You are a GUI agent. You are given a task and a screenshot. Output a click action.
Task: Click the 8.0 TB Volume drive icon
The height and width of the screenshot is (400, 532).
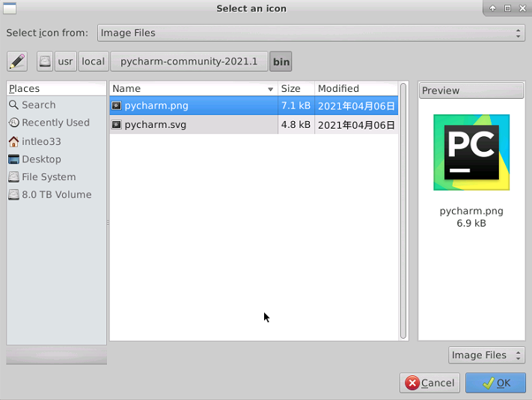(13, 194)
